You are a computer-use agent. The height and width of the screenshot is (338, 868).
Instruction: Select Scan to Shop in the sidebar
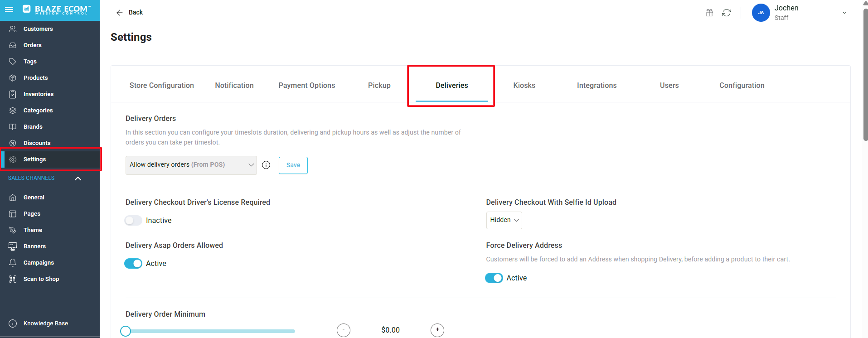click(x=41, y=279)
